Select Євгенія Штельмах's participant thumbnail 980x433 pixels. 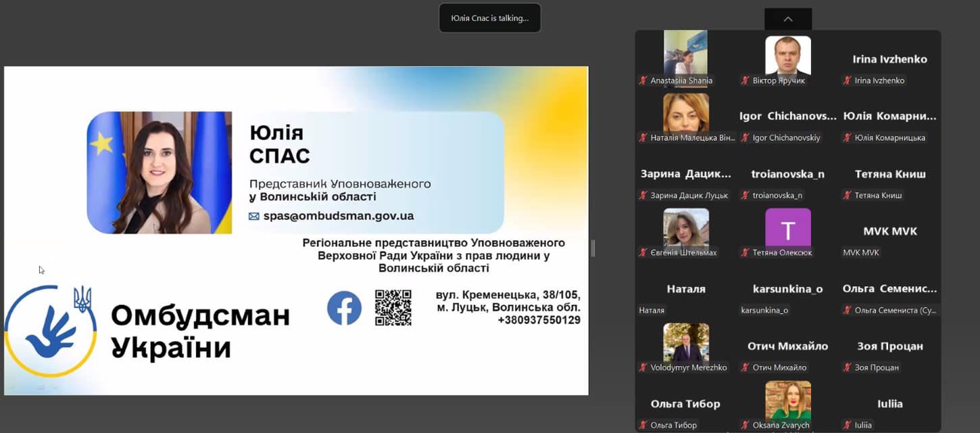click(685, 227)
